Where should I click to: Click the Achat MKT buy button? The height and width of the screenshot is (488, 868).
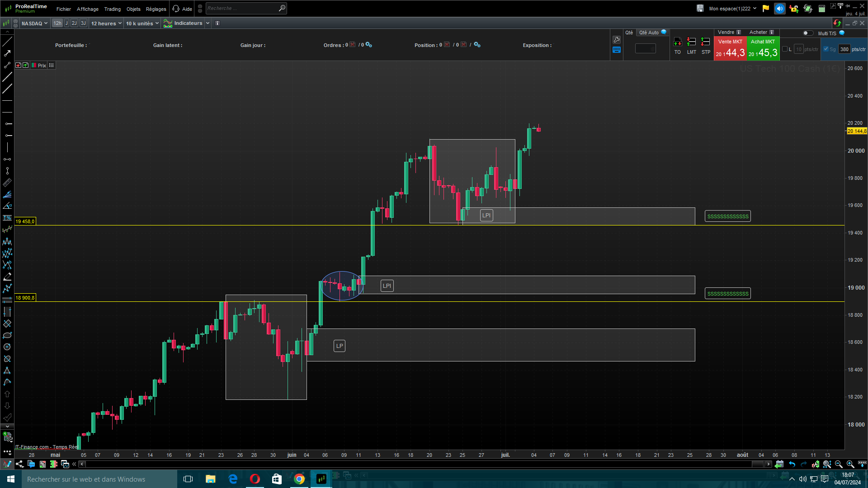(763, 48)
